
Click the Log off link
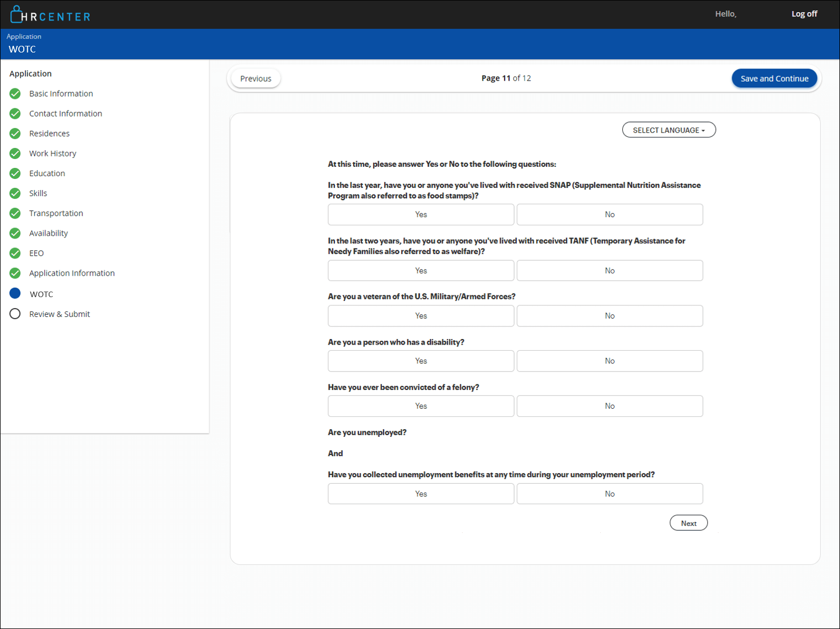(804, 14)
